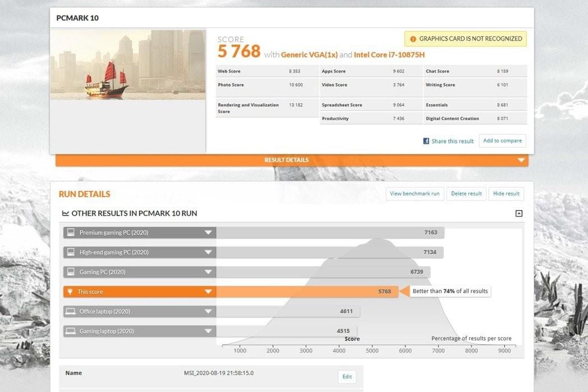Click the warning icon in graphics card notice
The width and height of the screenshot is (588, 392).
pyautogui.click(x=413, y=39)
